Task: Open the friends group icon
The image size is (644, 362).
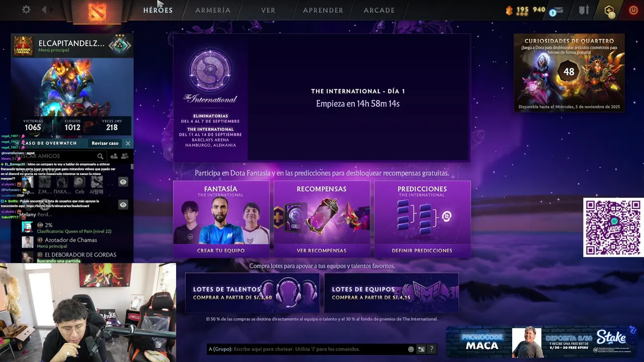Action: click(125, 156)
